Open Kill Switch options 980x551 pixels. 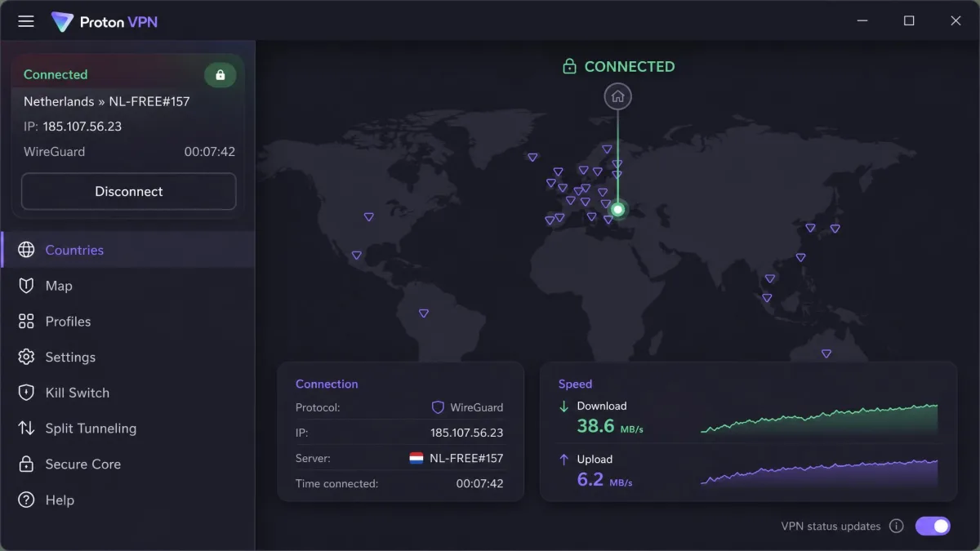click(x=128, y=393)
